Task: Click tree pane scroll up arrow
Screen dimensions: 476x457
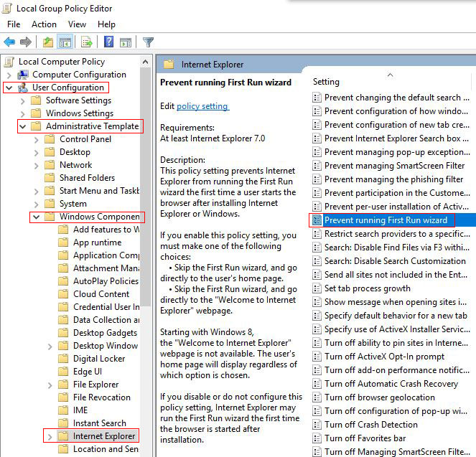Action: pyautogui.click(x=146, y=62)
